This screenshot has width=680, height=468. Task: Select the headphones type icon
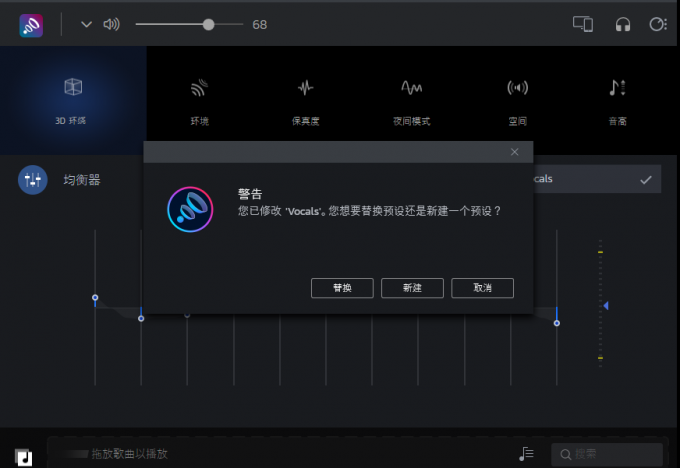622,25
